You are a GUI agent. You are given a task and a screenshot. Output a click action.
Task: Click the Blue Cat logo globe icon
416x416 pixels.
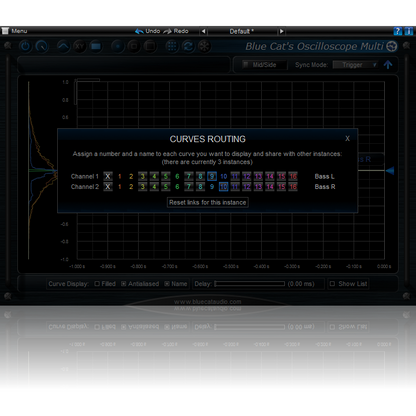click(x=392, y=46)
